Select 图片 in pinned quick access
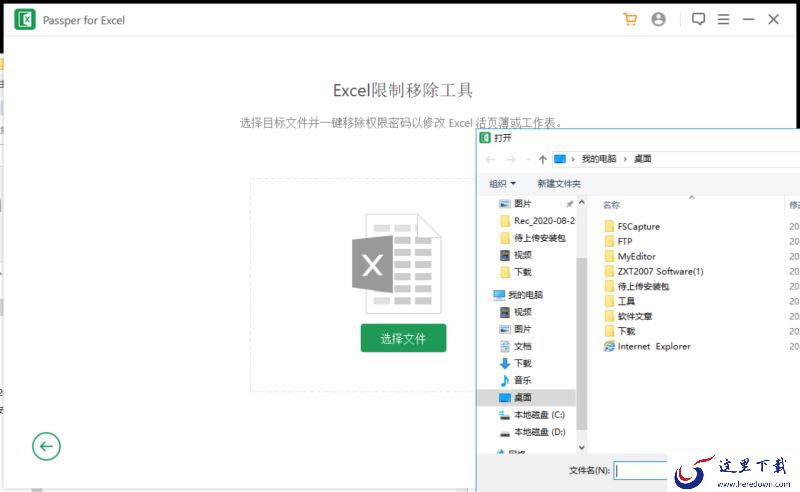Image resolution: width=800 pixels, height=492 pixels. 522,204
